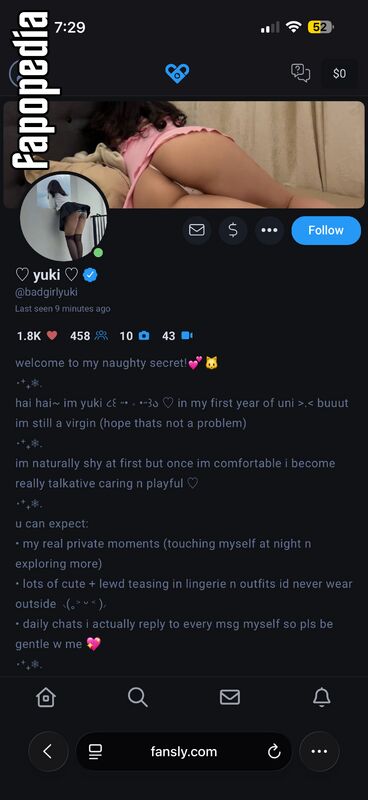View the 1.8K likes count
Viewport: 368px width, 800px height.
click(x=37, y=336)
